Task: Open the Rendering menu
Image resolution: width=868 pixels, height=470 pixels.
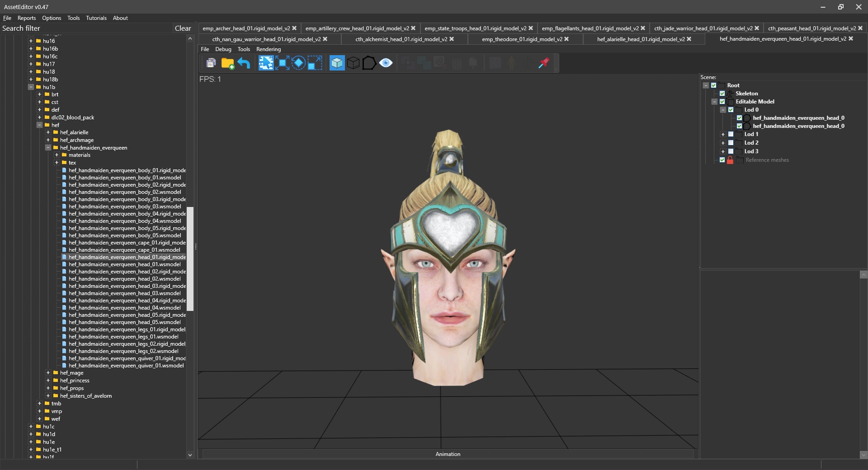Action: pos(268,49)
